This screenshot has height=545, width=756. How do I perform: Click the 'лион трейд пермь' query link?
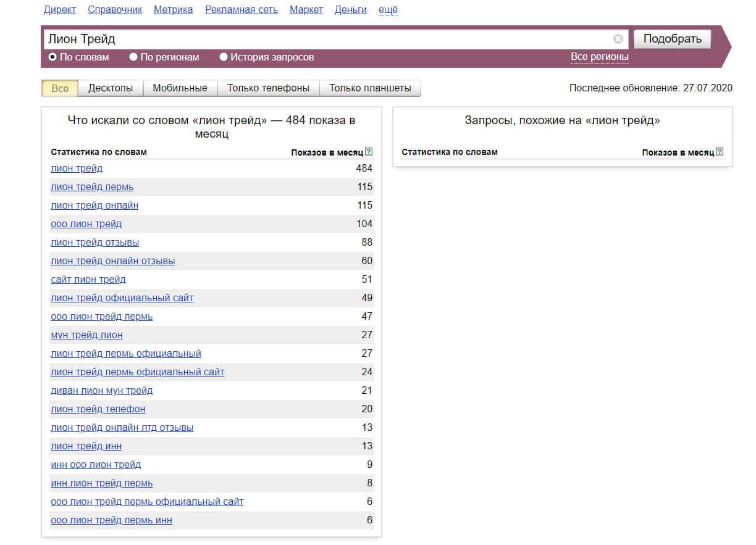pos(92,187)
